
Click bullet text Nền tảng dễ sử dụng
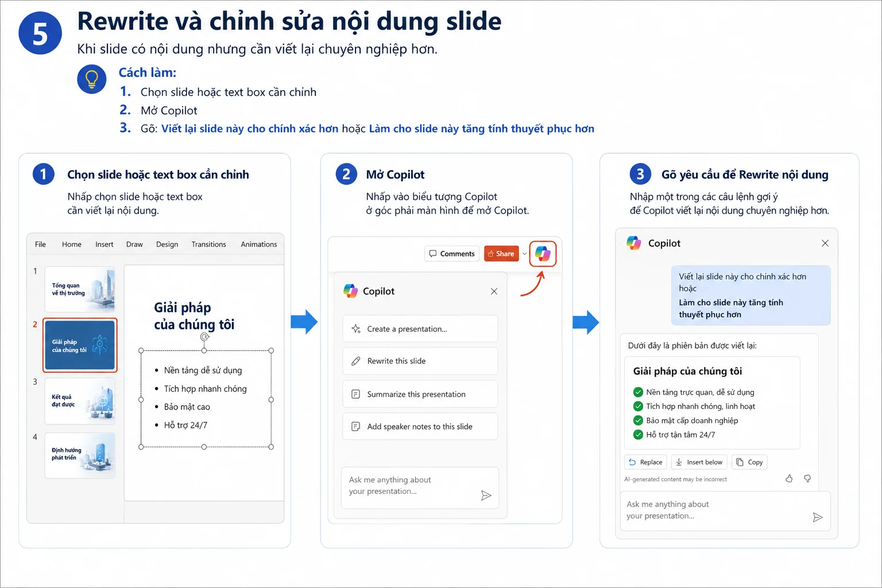coord(203,370)
